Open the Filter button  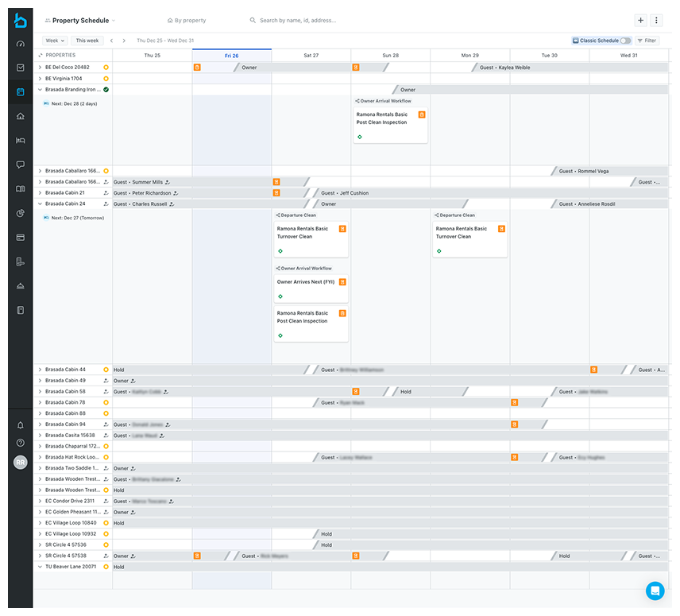tap(647, 41)
